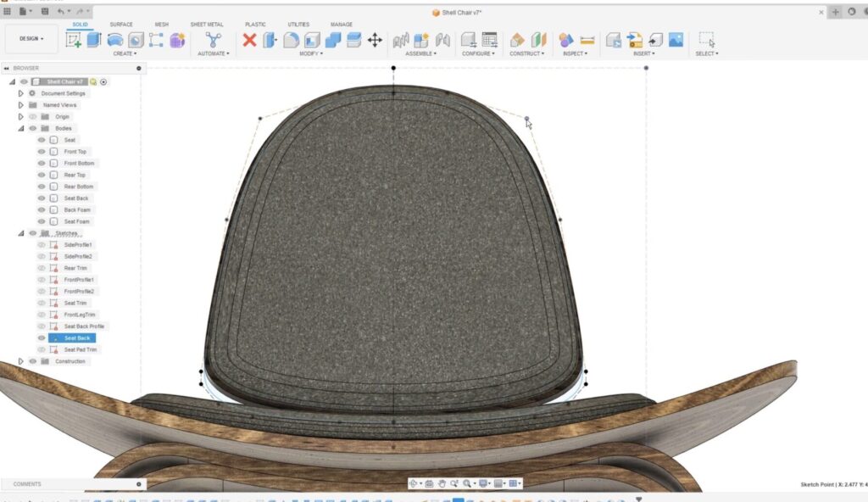Open the CREATE dropdown
The width and height of the screenshot is (868, 502).
[x=125, y=53]
